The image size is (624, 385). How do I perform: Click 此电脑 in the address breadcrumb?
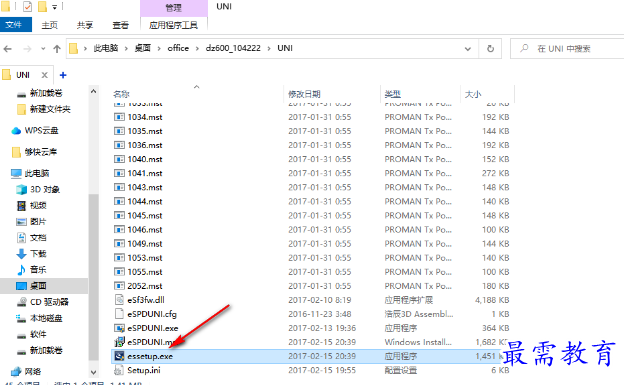(106, 48)
